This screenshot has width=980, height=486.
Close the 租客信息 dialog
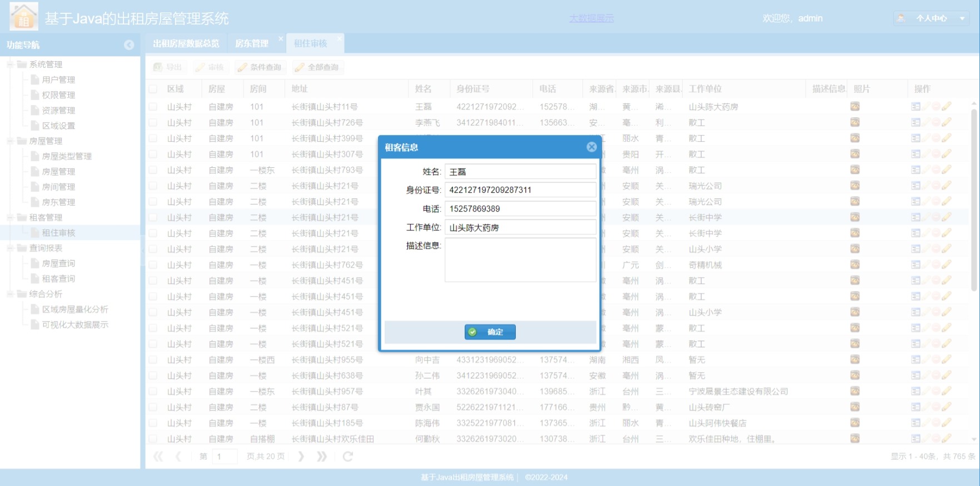(591, 147)
